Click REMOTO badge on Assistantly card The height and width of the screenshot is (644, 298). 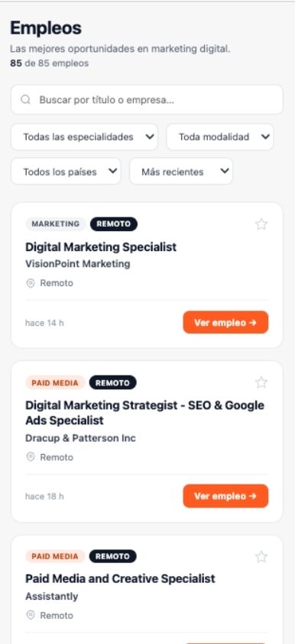pos(112,556)
